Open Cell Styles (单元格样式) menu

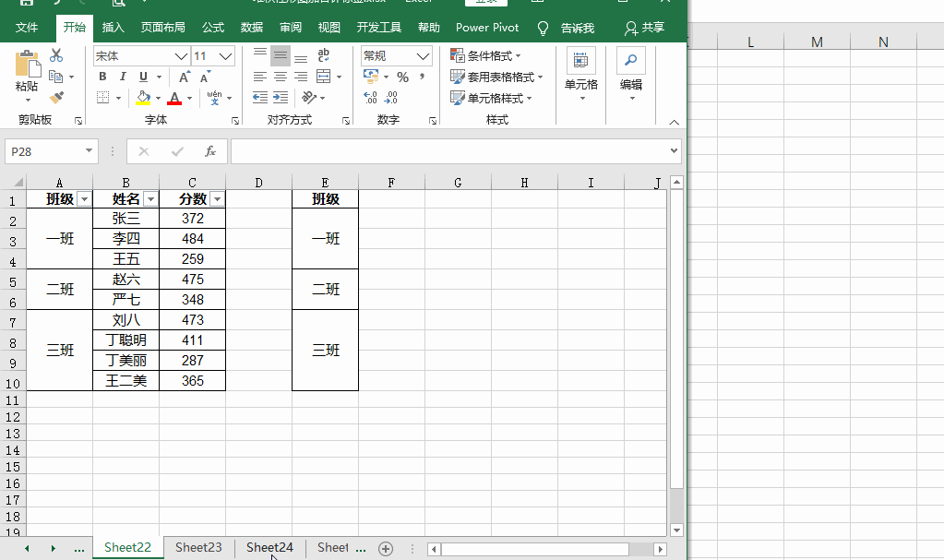[x=491, y=98]
